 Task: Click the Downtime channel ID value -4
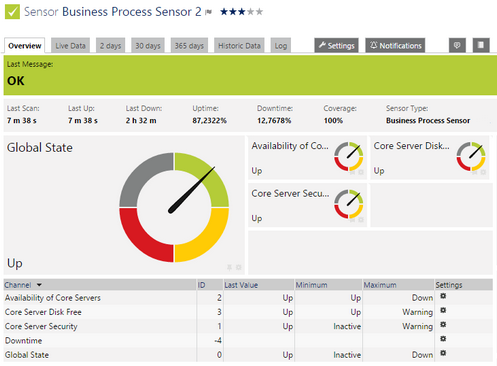pos(218,341)
